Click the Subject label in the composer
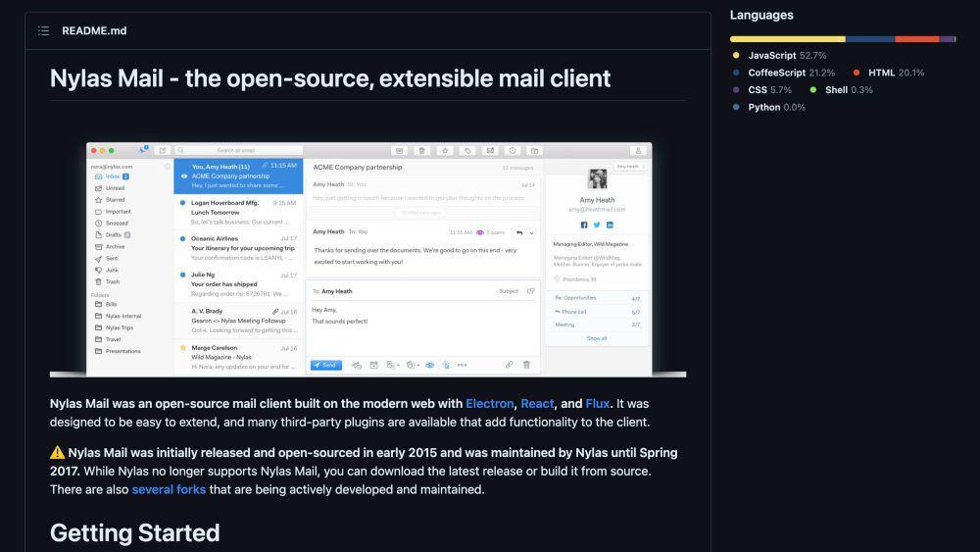This screenshot has width=980, height=552. (x=508, y=291)
